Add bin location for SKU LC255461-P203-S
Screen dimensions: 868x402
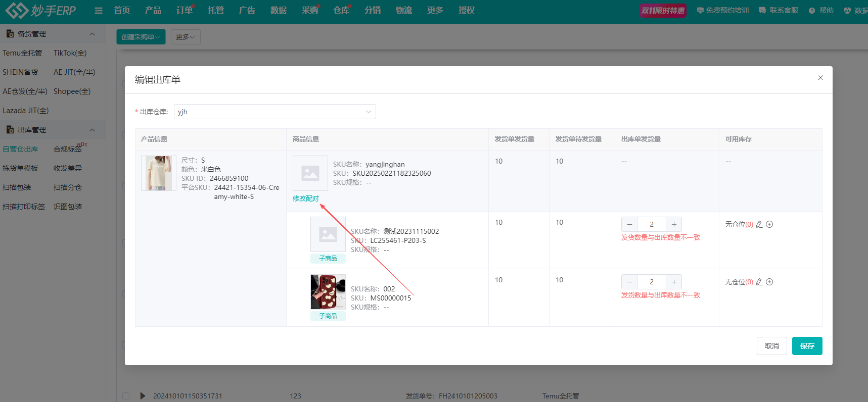tap(769, 224)
